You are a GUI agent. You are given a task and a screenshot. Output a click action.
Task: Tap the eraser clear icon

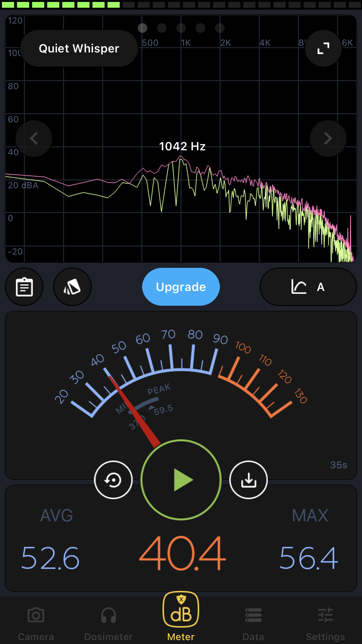pos(72,287)
